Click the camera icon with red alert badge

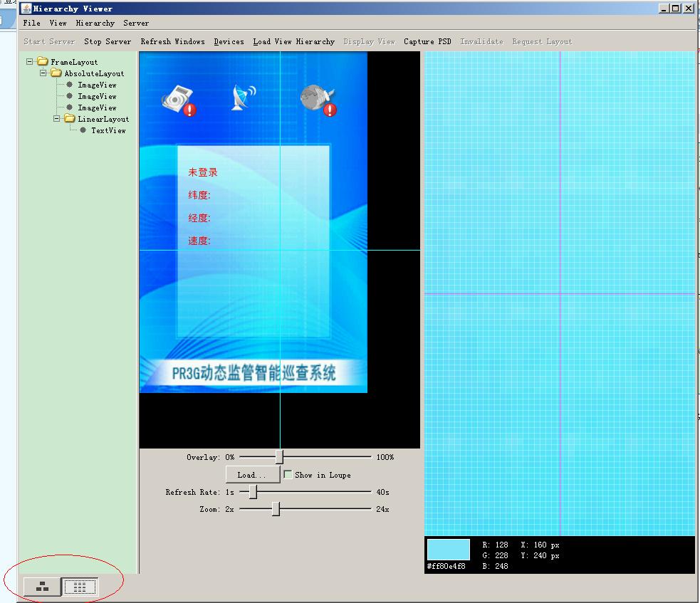(179, 100)
